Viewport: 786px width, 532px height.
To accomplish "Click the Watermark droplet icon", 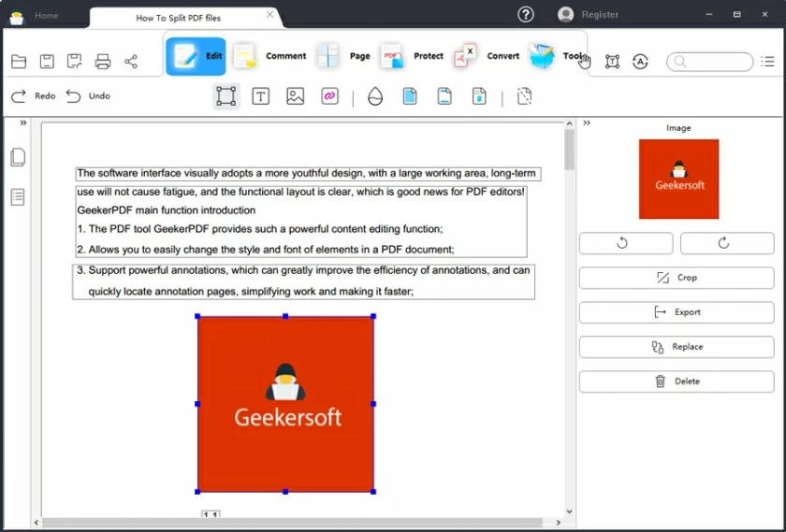I will [x=375, y=95].
